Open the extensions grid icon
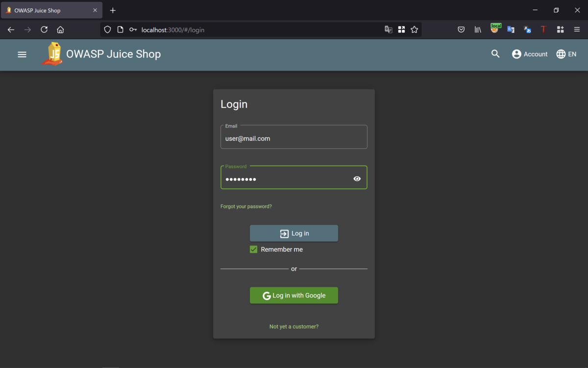 [560, 29]
